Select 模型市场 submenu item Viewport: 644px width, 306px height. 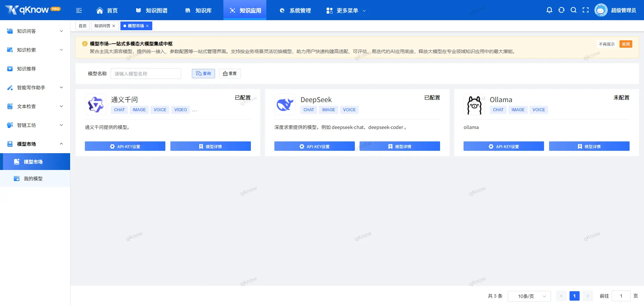[35, 162]
